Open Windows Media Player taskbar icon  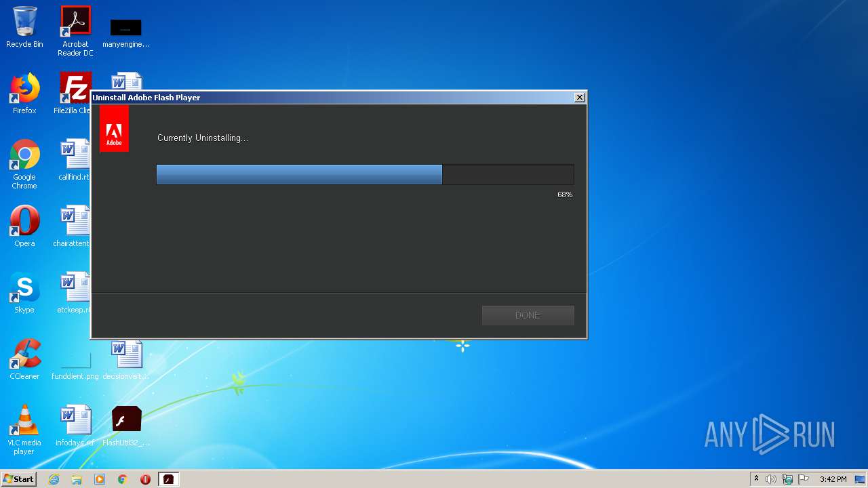pos(100,479)
